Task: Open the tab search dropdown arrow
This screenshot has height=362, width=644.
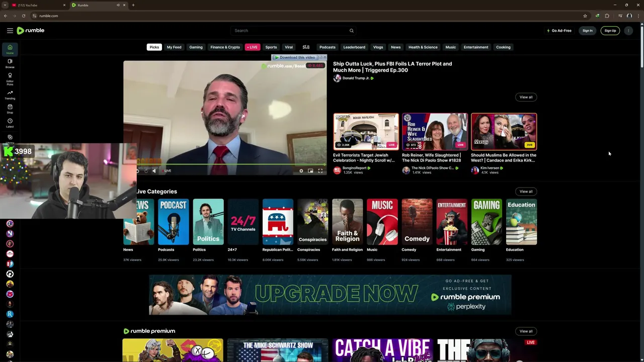Action: tap(5, 5)
